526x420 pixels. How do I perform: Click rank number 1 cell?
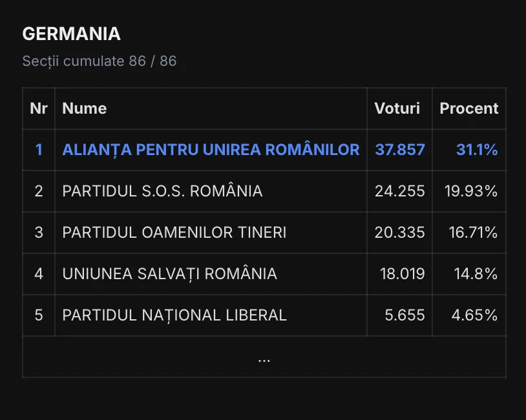pos(39,150)
